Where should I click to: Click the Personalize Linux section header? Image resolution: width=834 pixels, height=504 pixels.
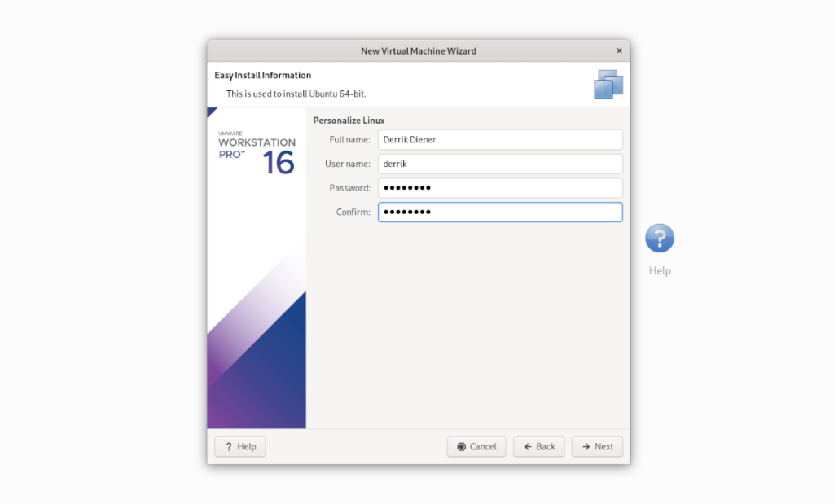tap(348, 120)
